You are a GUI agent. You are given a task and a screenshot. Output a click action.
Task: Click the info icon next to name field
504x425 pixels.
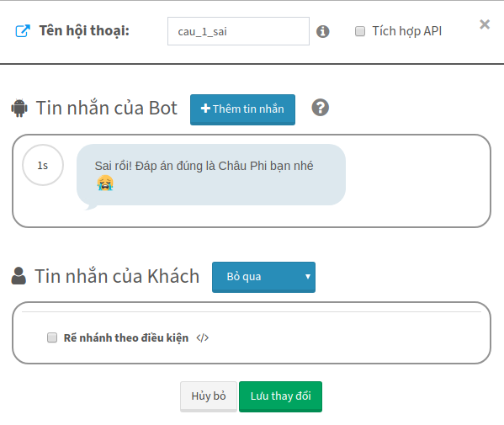tap(323, 31)
